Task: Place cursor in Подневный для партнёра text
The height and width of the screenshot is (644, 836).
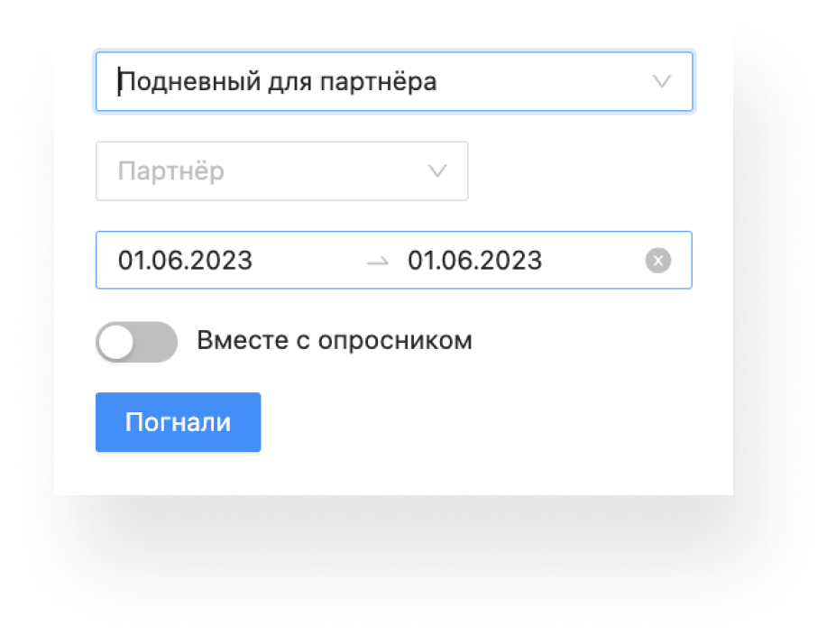Action: (277, 82)
